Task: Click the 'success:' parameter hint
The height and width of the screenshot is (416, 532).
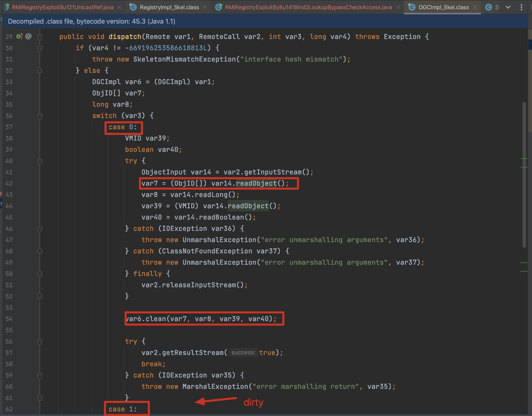Action: point(243,353)
